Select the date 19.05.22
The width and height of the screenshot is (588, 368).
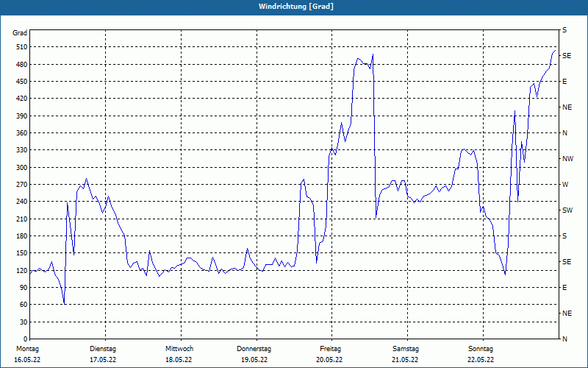tap(254, 360)
